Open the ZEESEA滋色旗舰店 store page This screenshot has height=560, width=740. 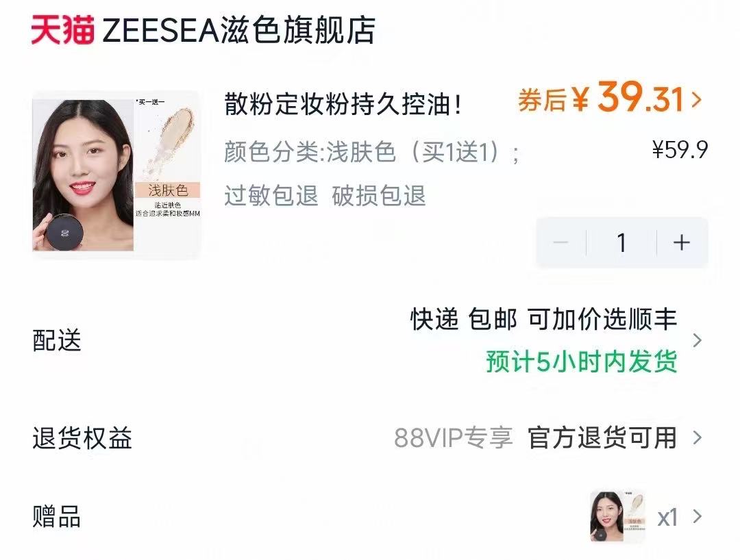[238, 31]
